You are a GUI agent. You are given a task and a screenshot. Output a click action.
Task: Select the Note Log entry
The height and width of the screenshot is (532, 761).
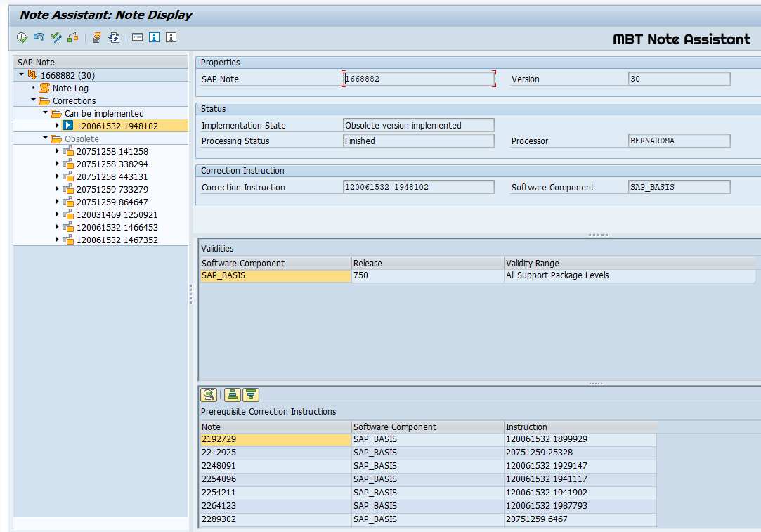pos(72,88)
